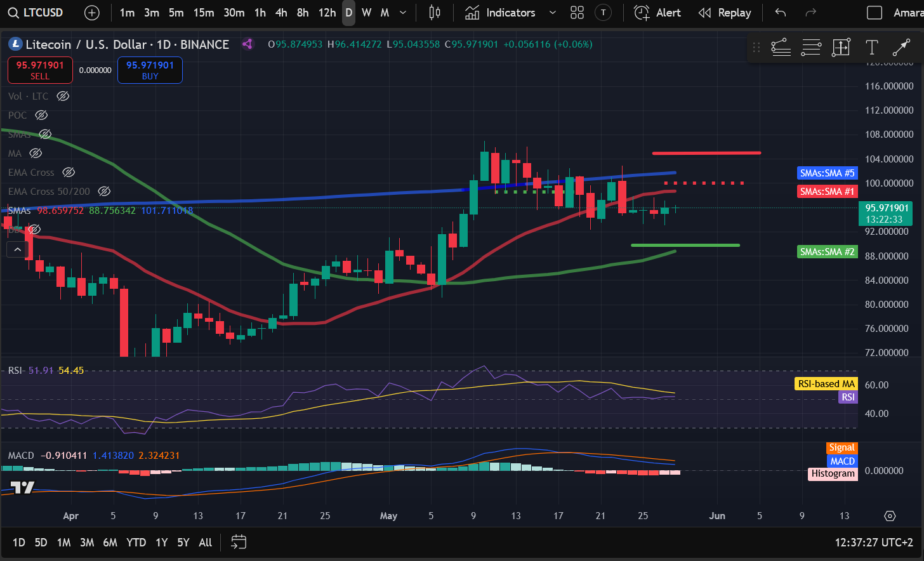Switch to the 4h timeframe
Viewport: 924px width, 561px height.
click(x=281, y=13)
